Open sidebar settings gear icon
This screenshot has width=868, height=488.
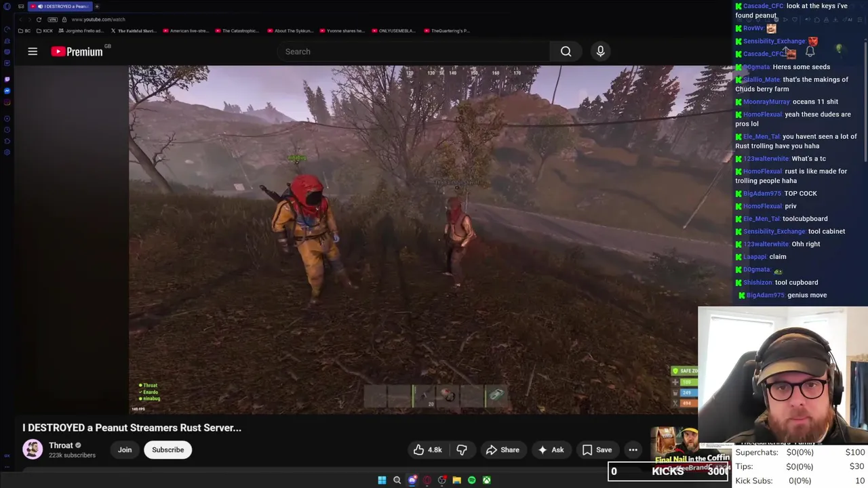(x=7, y=152)
